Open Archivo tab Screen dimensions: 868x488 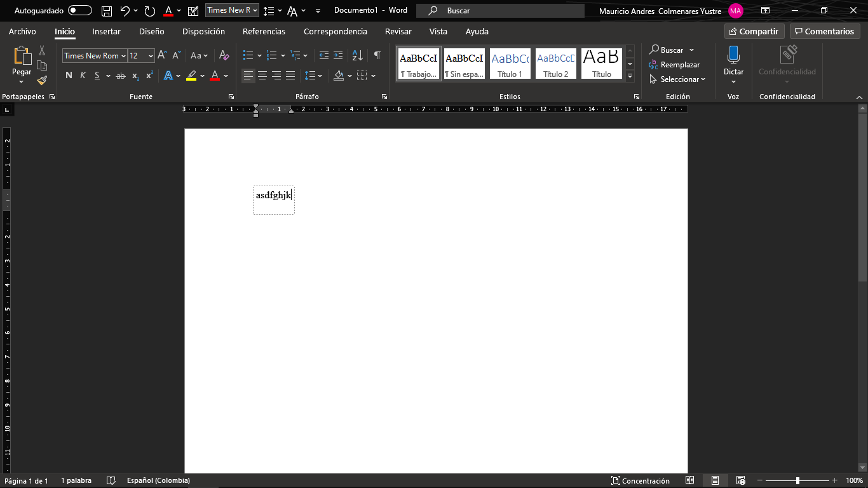22,31
